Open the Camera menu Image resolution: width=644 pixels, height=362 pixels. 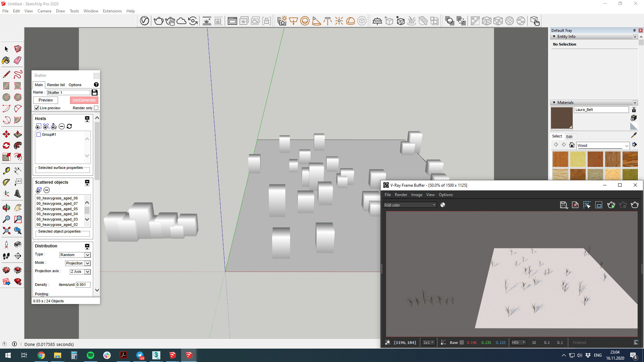point(44,11)
